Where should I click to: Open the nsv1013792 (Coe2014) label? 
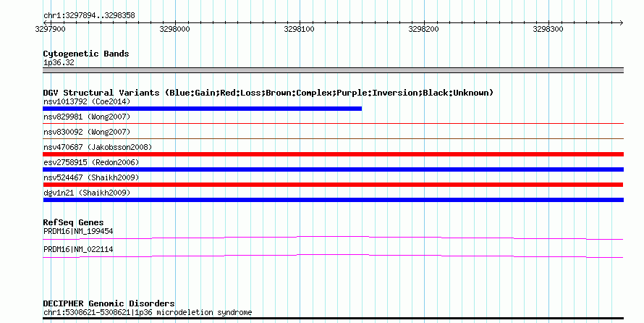(x=87, y=101)
